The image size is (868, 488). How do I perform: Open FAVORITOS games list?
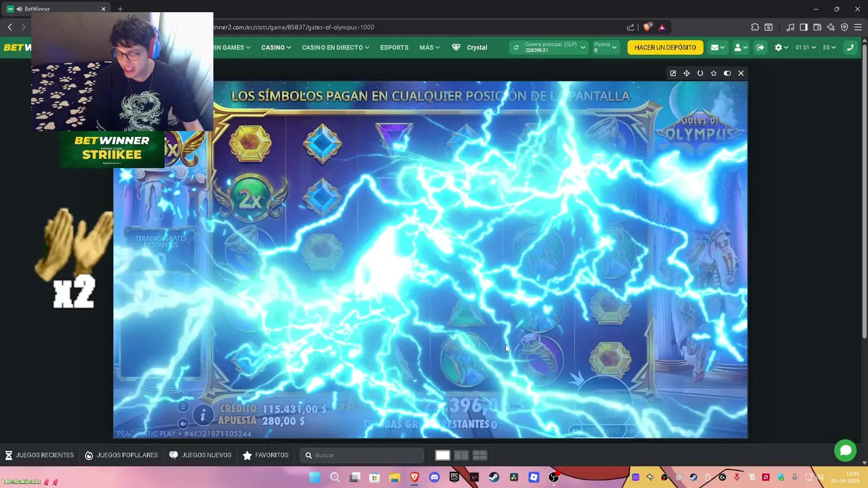point(266,455)
